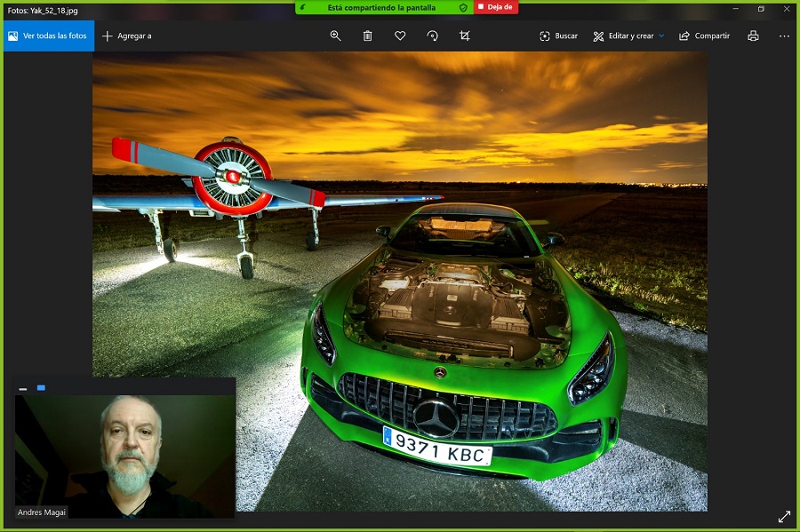Click the webcam video thumbnail

coord(125,457)
